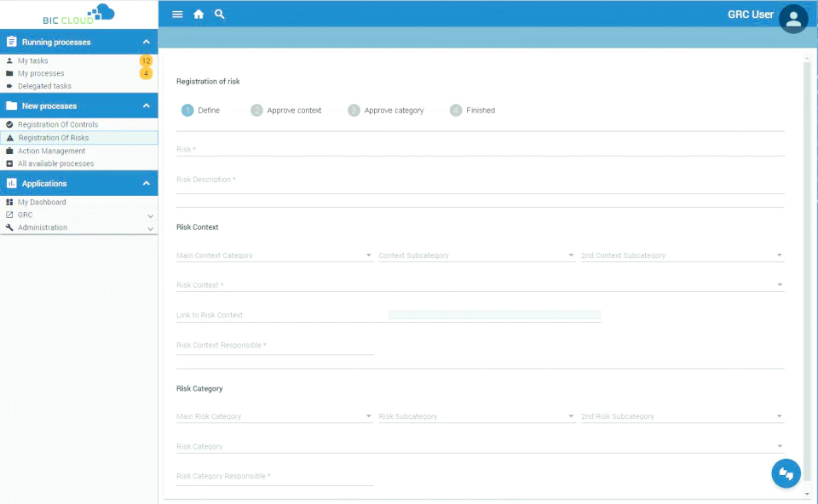This screenshot has height=504, width=818.
Task: Collapse the New processes section
Action: pos(146,106)
